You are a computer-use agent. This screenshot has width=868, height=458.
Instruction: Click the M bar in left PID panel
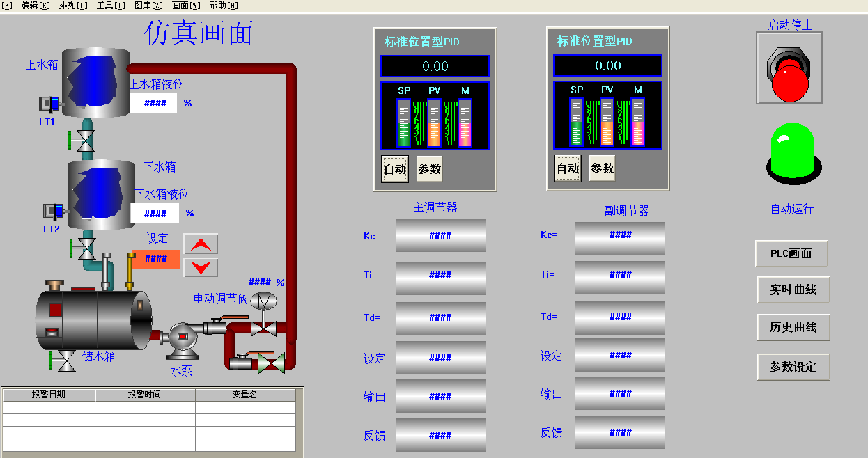[x=465, y=123]
